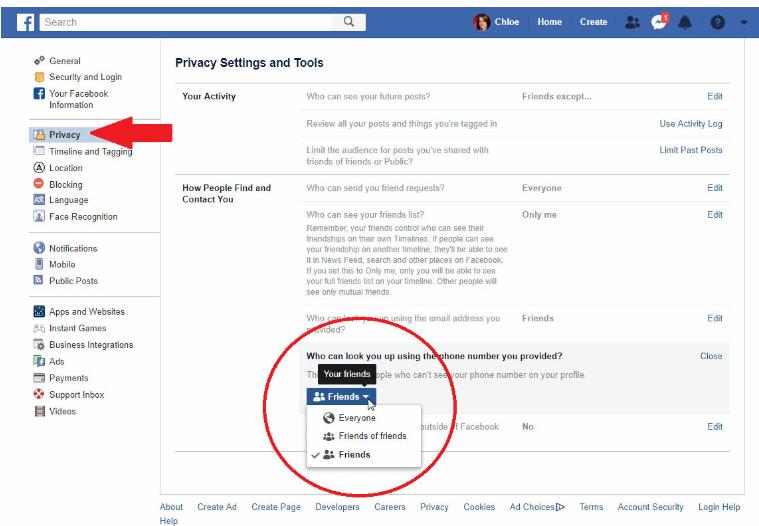Open the Privacy settings section
Screen dimensions: 759x526
[64, 135]
